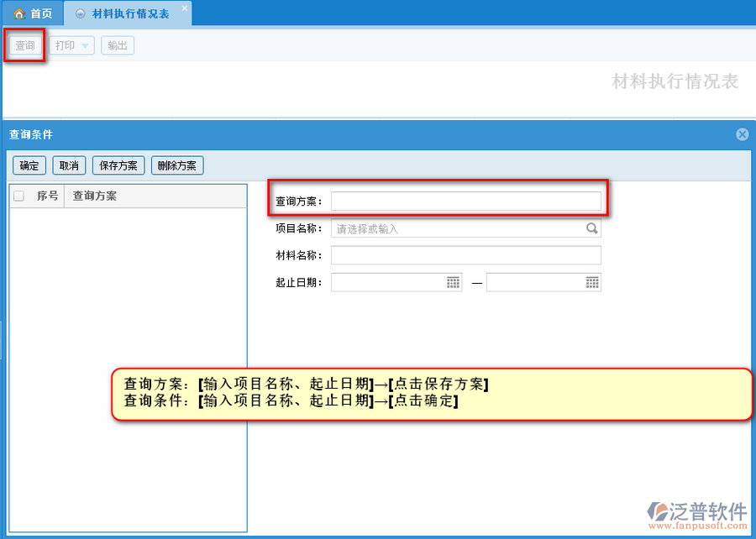Click the 项目名称 search magnifier icon
Viewport: 756px width, 539px height.
point(592,228)
